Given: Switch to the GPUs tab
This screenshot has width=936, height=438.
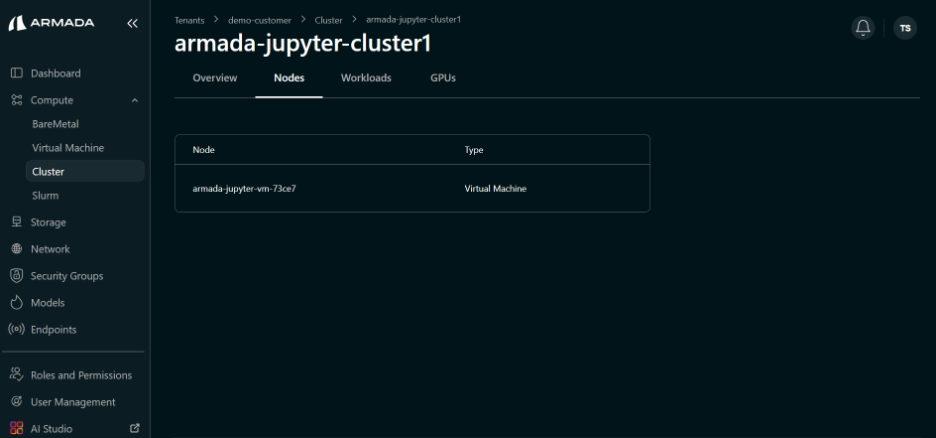Looking at the screenshot, I should click(443, 78).
